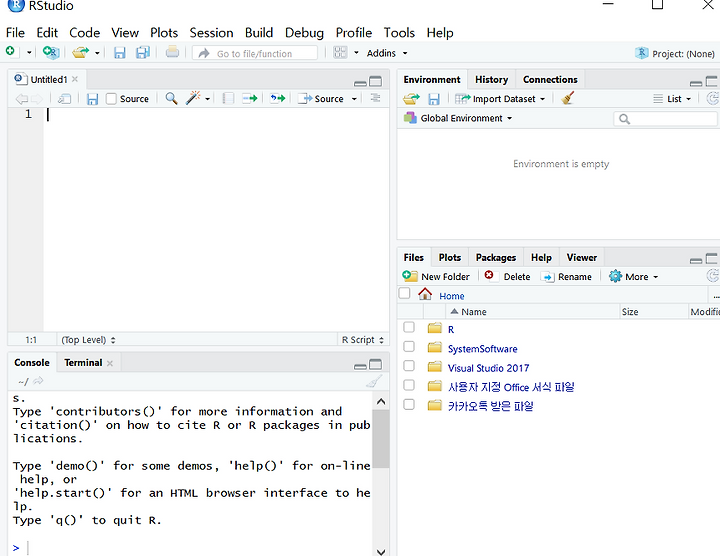The image size is (720, 556).
Task: Check the SystemSoftware folder checkbox
Action: 409,347
